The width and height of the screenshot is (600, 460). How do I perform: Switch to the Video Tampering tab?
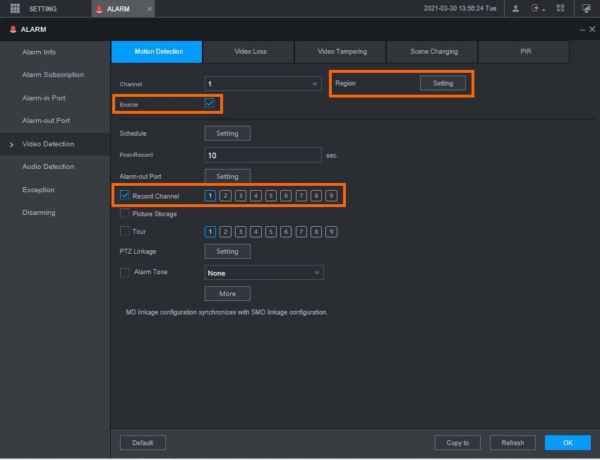point(342,51)
